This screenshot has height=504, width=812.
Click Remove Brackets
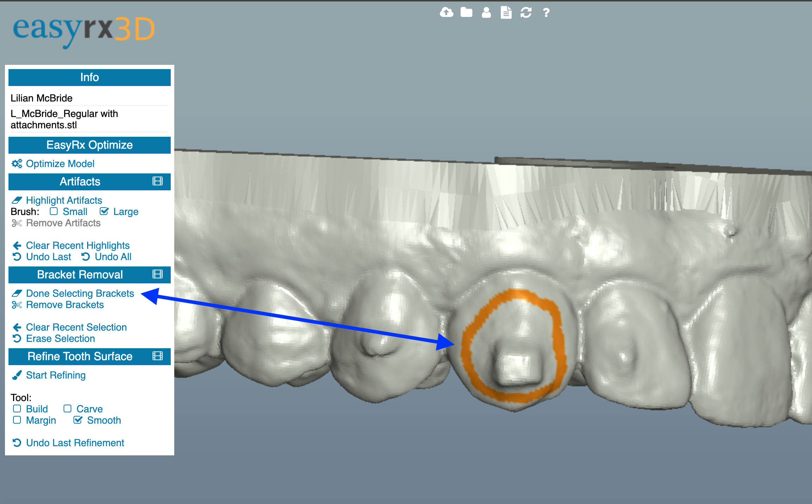click(65, 305)
